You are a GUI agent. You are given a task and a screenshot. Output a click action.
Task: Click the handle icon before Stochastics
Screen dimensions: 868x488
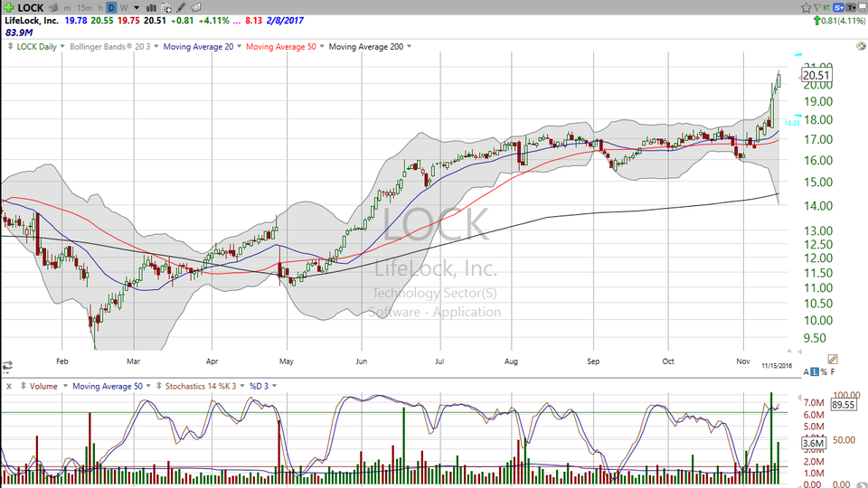coord(159,386)
